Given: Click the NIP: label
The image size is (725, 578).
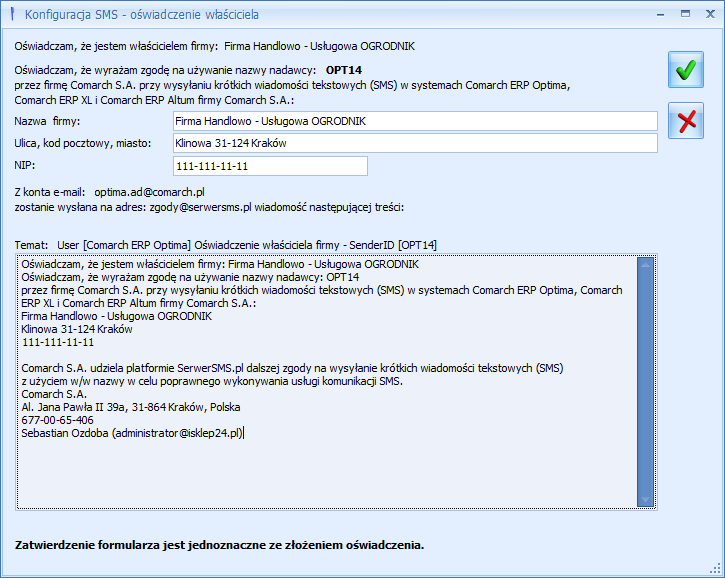Looking at the screenshot, I should pyautogui.click(x=25, y=165).
